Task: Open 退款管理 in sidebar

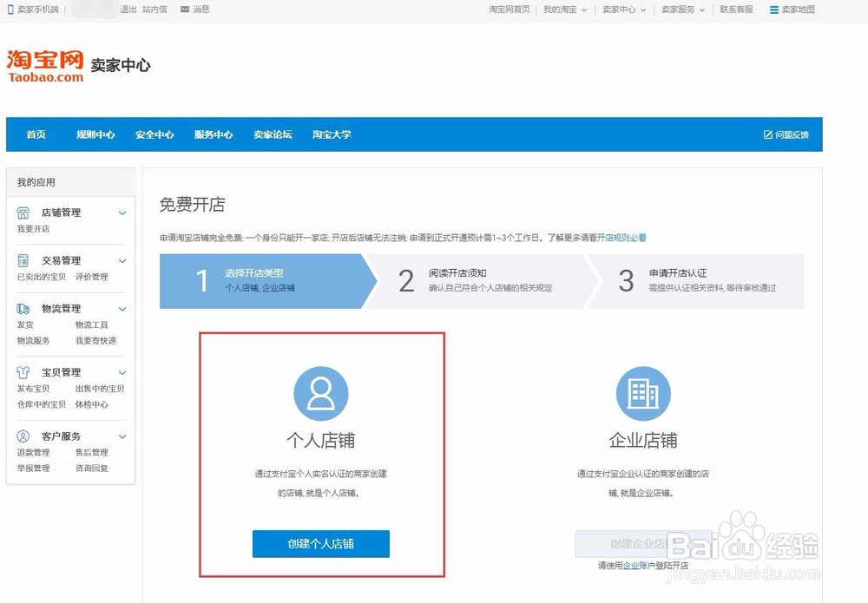Action: [x=33, y=452]
